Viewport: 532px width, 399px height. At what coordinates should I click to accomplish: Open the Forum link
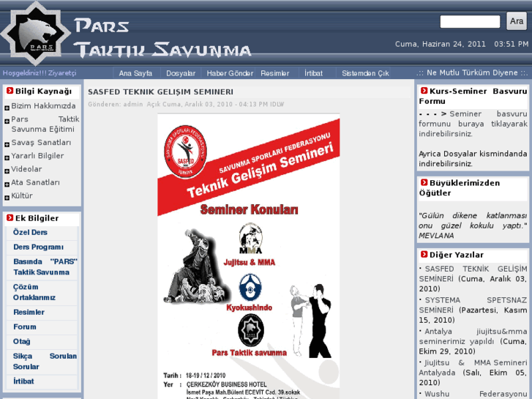(x=24, y=327)
